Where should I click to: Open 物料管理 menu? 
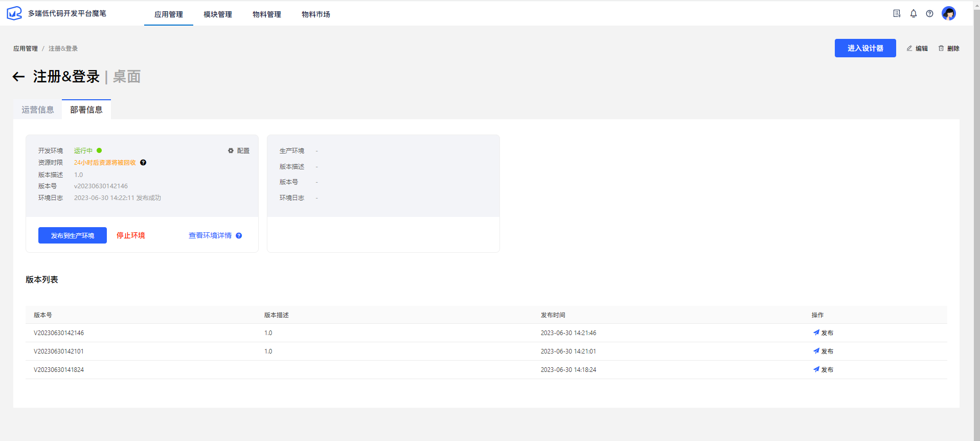click(267, 14)
